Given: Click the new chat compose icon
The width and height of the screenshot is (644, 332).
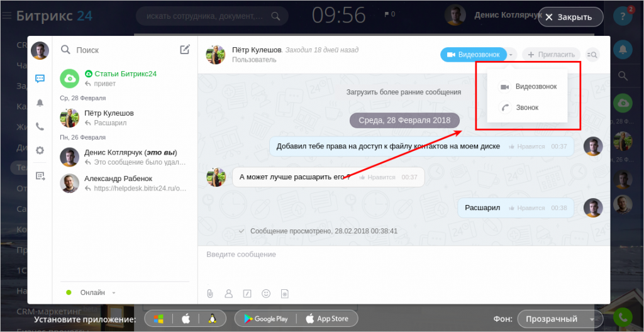Looking at the screenshot, I should click(186, 50).
